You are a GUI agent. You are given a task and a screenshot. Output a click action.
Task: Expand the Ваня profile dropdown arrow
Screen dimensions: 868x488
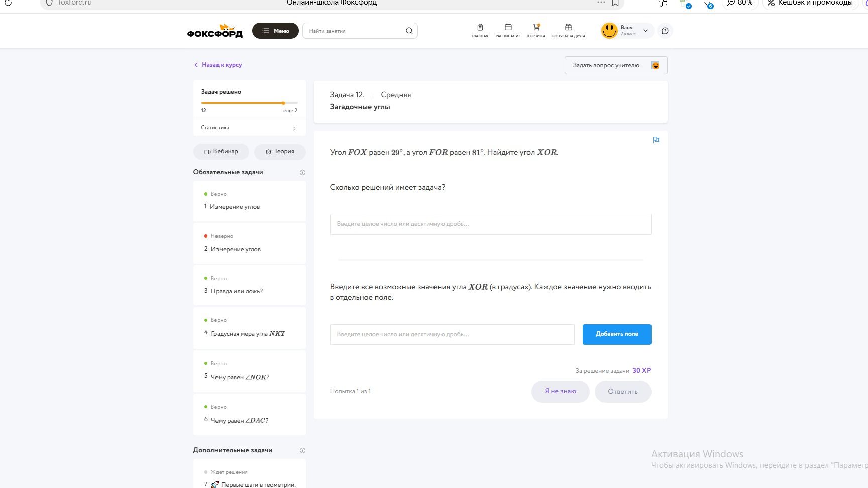pos(645,31)
